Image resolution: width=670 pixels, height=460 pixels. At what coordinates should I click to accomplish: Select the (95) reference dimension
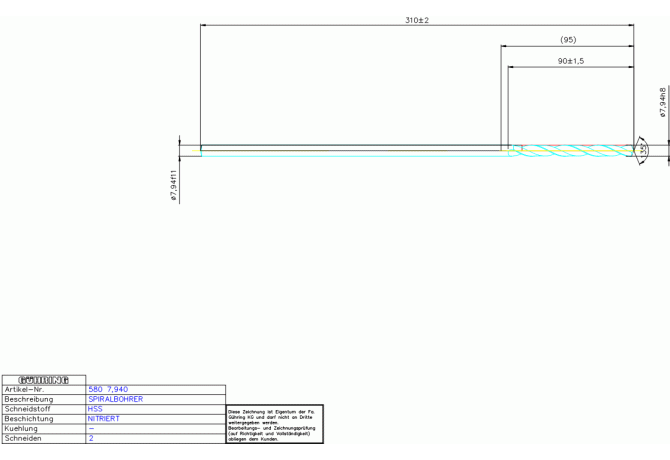(x=567, y=40)
